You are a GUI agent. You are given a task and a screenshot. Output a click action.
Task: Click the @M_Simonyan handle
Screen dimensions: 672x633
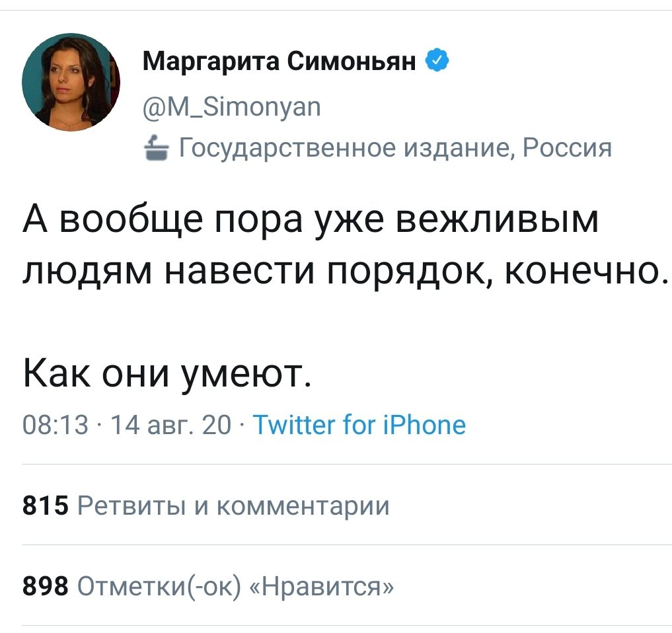pyautogui.click(x=231, y=104)
